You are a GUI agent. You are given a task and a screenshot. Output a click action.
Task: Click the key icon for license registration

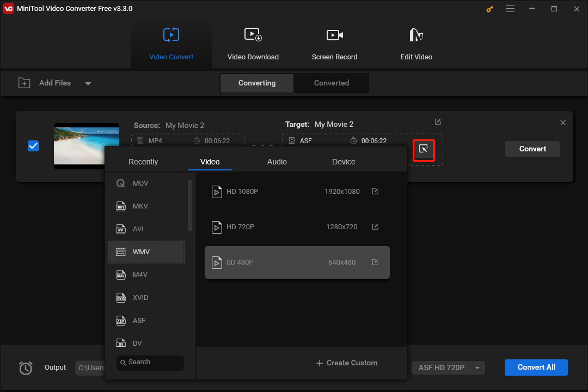point(489,9)
